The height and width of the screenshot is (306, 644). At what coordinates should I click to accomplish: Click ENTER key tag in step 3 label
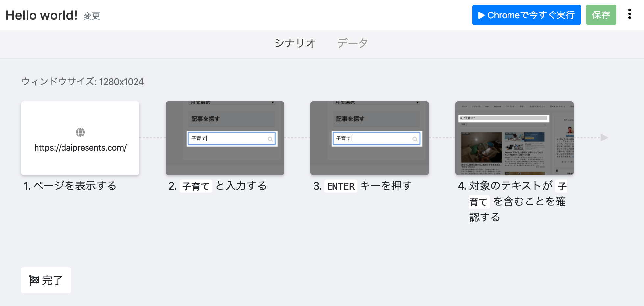(340, 186)
